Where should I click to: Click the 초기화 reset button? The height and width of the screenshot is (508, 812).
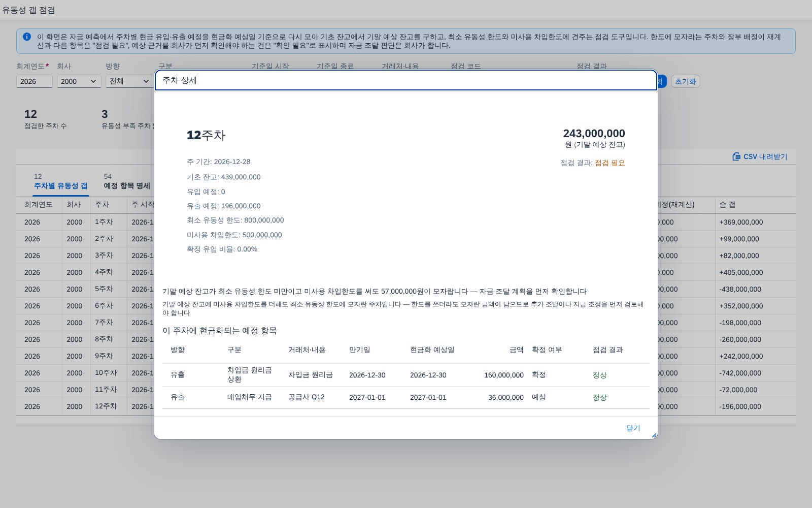pyautogui.click(x=686, y=81)
